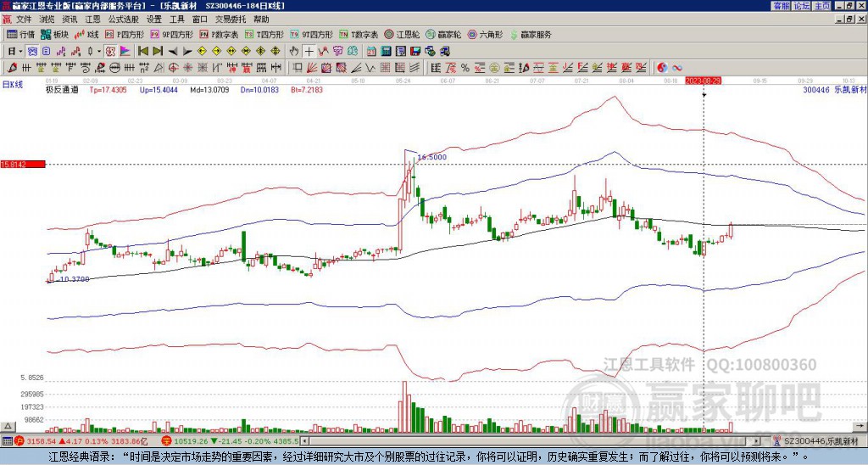Open the 窗口 menu
The width and height of the screenshot is (868, 465).
(200, 20)
